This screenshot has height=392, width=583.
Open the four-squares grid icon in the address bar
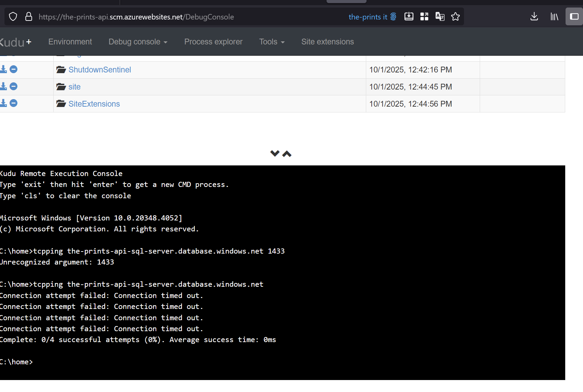tap(424, 16)
